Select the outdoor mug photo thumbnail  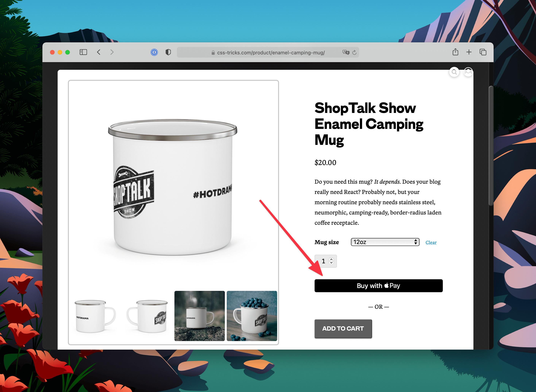point(199,316)
